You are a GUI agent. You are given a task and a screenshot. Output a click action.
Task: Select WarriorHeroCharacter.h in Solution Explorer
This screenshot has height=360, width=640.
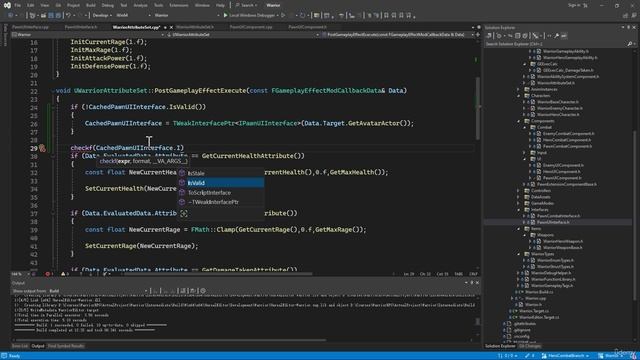(x=559, y=115)
